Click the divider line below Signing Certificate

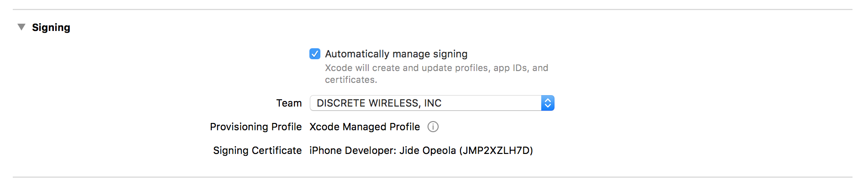tap(433, 177)
